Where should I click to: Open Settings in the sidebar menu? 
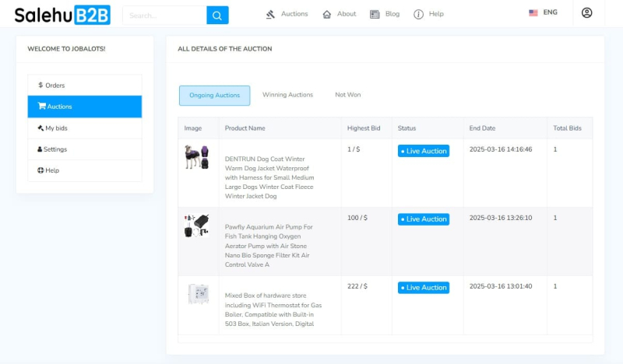tap(55, 149)
